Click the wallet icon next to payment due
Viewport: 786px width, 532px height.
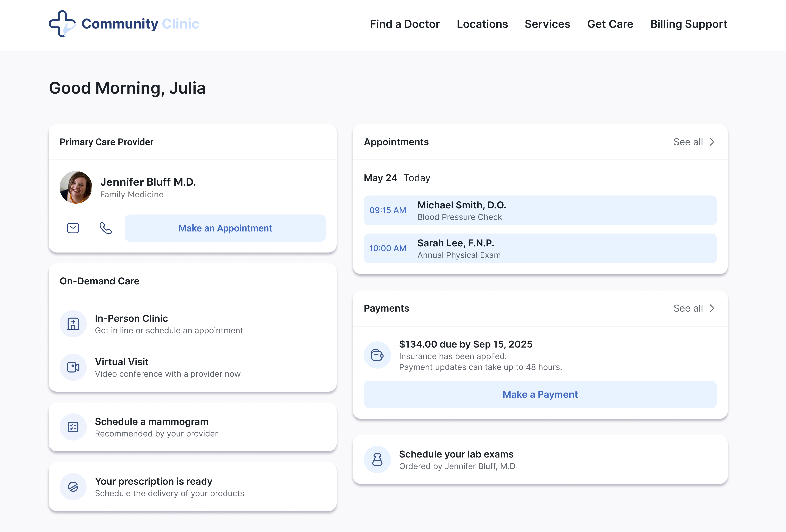(x=377, y=355)
